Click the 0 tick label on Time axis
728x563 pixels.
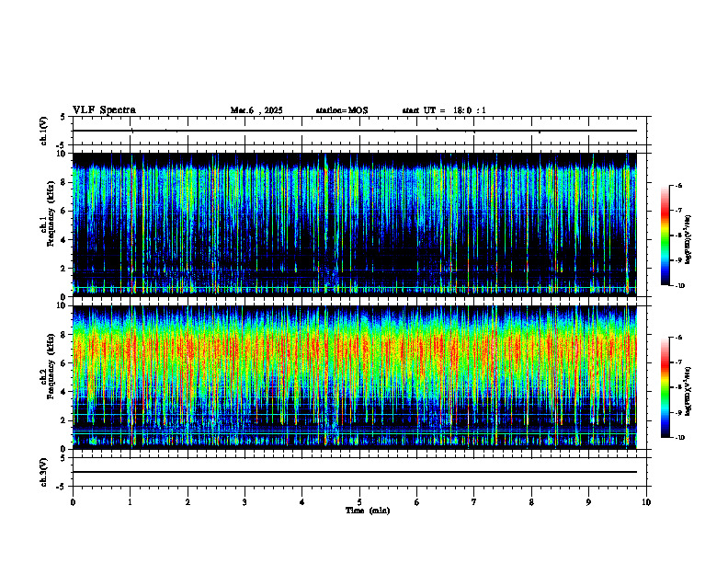[73, 502]
